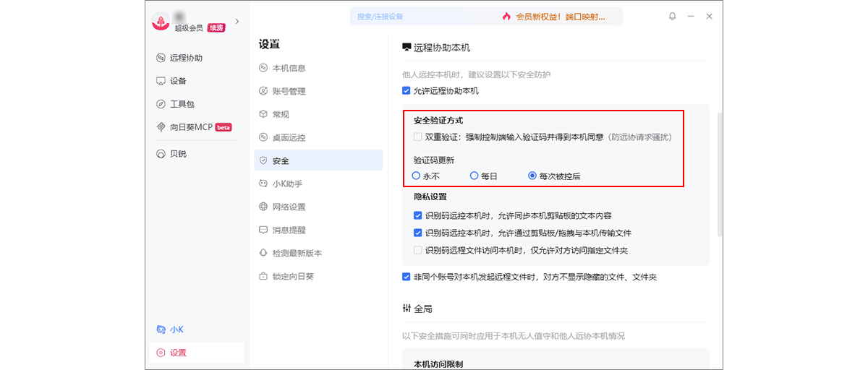Click the 设置 gear icon at sidebar bottom
The image size is (868, 370).
pyautogui.click(x=161, y=353)
